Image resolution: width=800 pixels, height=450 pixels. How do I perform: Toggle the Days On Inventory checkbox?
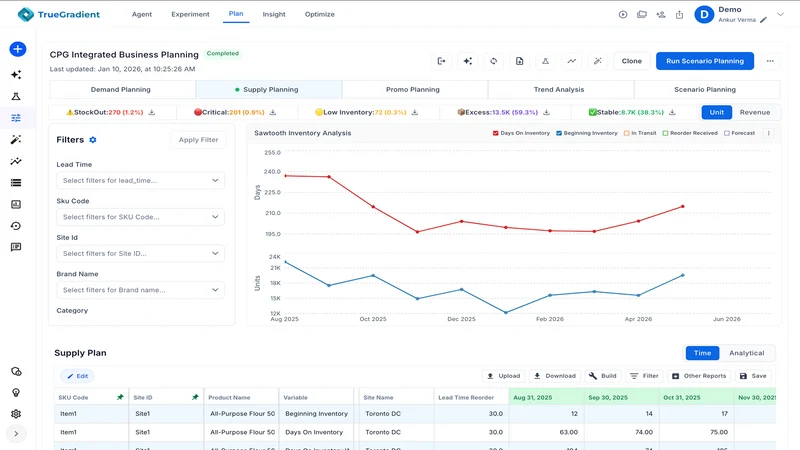point(495,133)
